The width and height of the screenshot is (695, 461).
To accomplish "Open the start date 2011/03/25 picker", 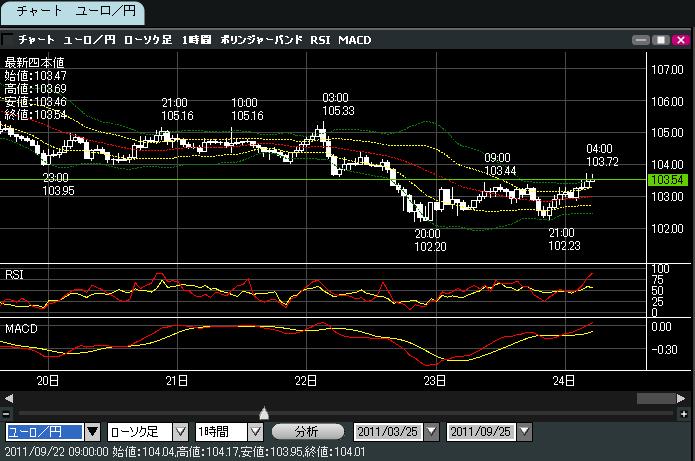I will 431,432.
